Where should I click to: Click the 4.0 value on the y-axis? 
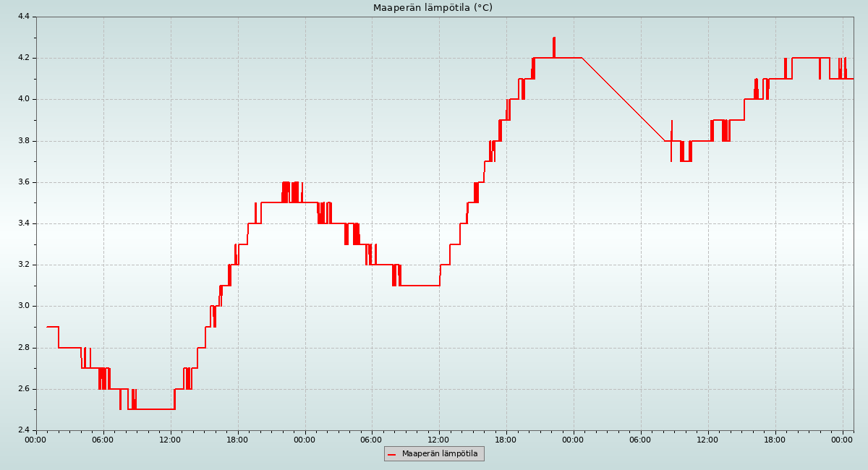point(22,99)
